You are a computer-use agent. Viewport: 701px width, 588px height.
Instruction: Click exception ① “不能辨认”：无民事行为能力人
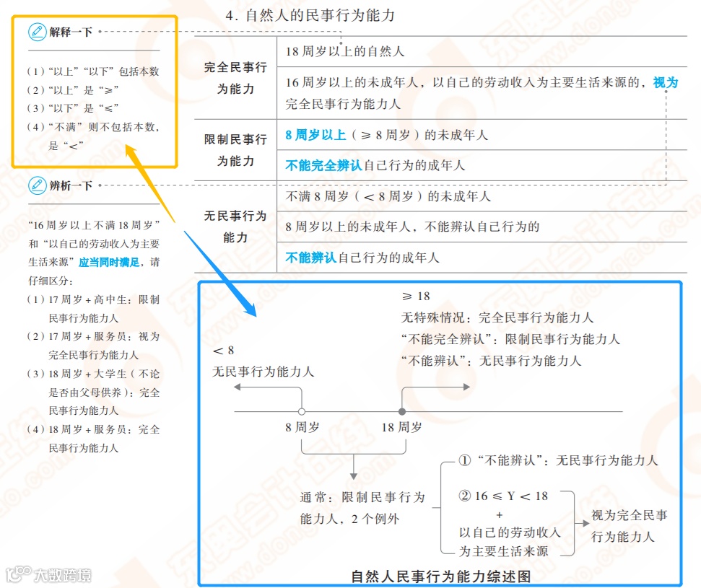tap(558, 460)
